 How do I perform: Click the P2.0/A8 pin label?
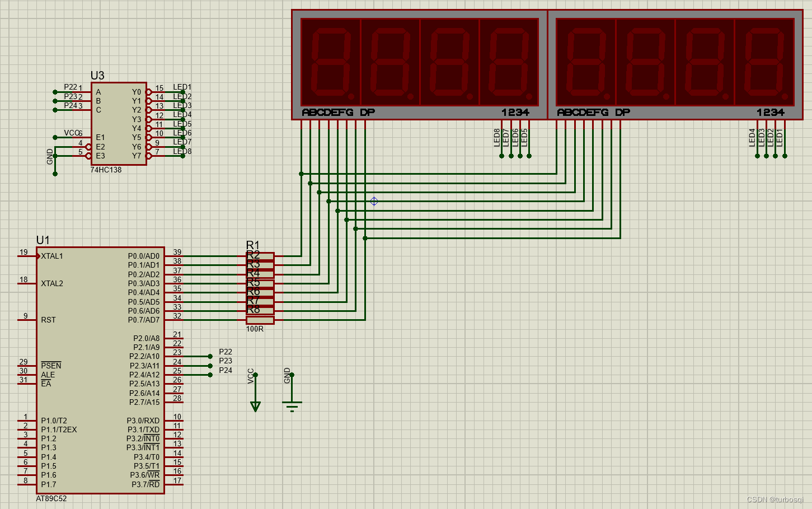(146, 338)
